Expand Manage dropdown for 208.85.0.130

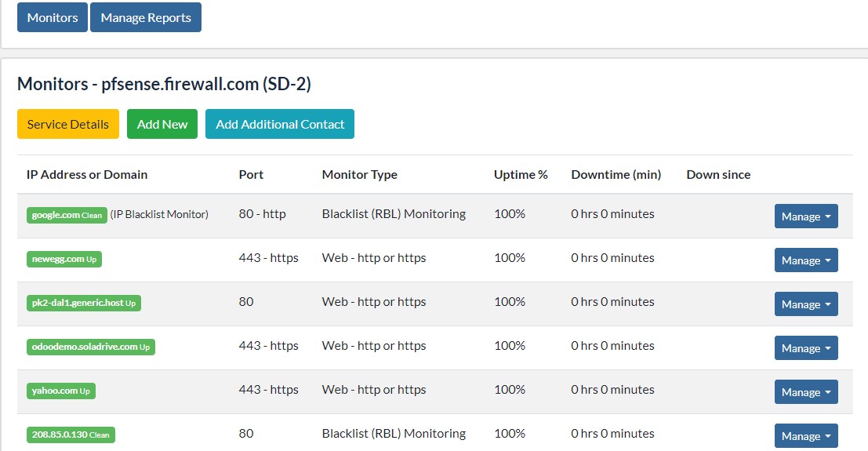point(806,435)
